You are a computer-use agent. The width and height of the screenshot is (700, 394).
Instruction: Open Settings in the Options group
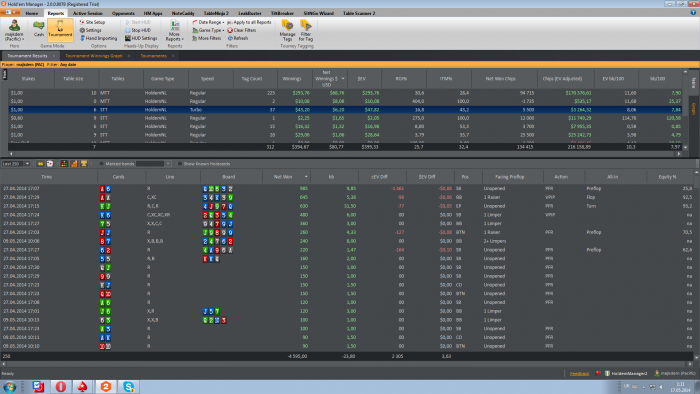coord(91,30)
